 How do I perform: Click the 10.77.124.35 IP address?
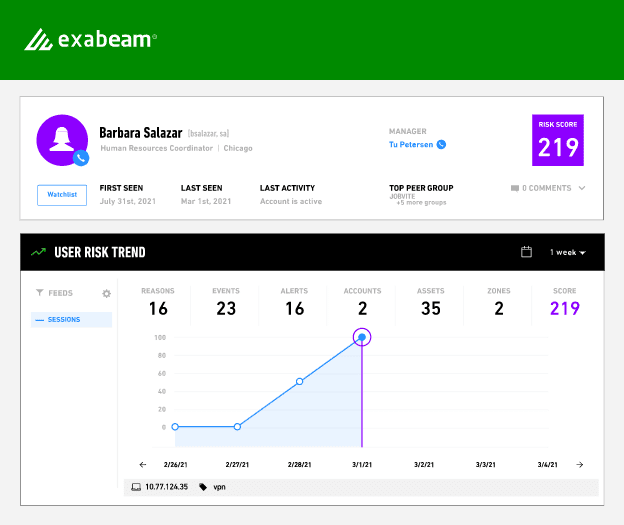click(x=166, y=487)
